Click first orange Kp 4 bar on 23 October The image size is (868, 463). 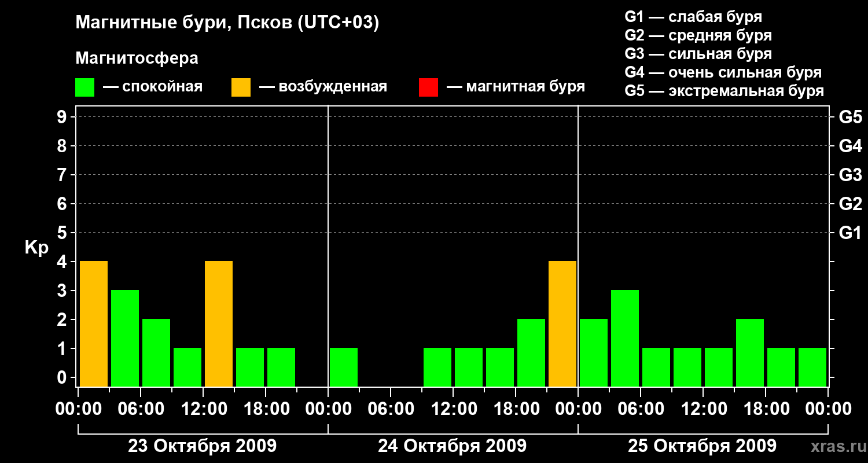tap(94, 324)
